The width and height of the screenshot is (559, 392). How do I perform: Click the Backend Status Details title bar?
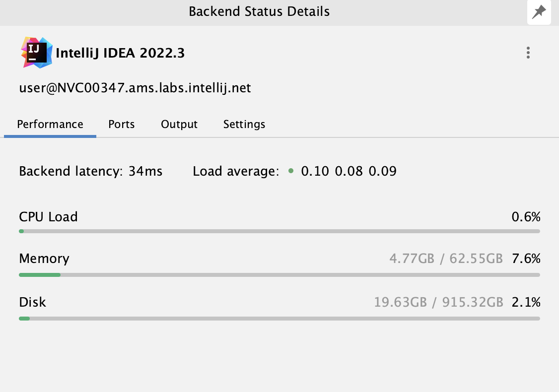pos(259,11)
